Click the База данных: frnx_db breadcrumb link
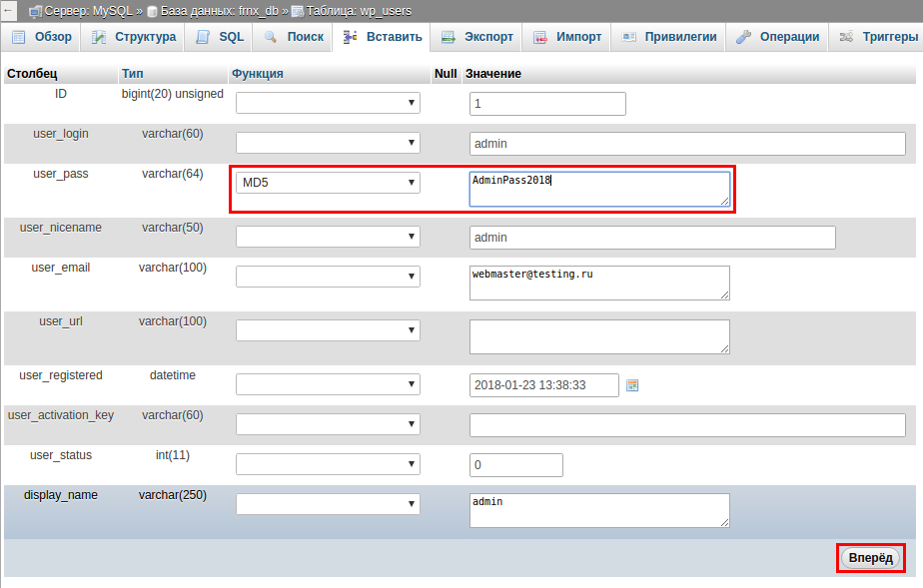The height and width of the screenshot is (588, 923). (x=219, y=11)
